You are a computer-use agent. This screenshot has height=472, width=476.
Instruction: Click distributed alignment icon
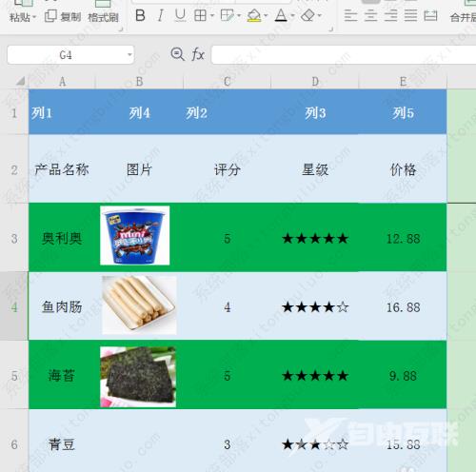click(430, 15)
